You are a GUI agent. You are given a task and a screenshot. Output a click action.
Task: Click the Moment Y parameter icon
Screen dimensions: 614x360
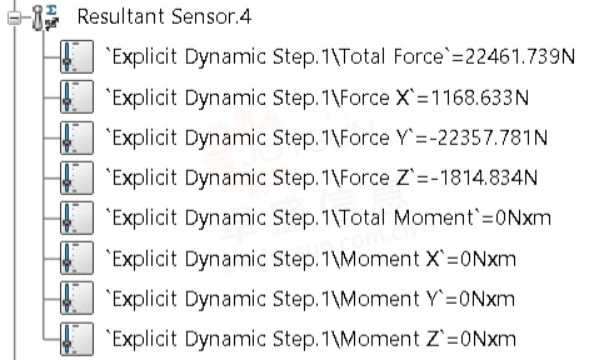tap(77, 298)
